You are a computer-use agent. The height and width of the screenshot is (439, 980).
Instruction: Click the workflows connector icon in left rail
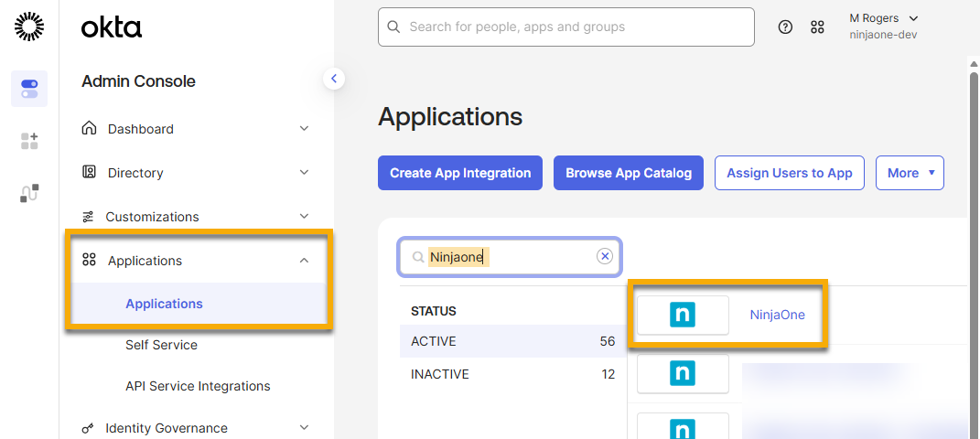(29, 193)
